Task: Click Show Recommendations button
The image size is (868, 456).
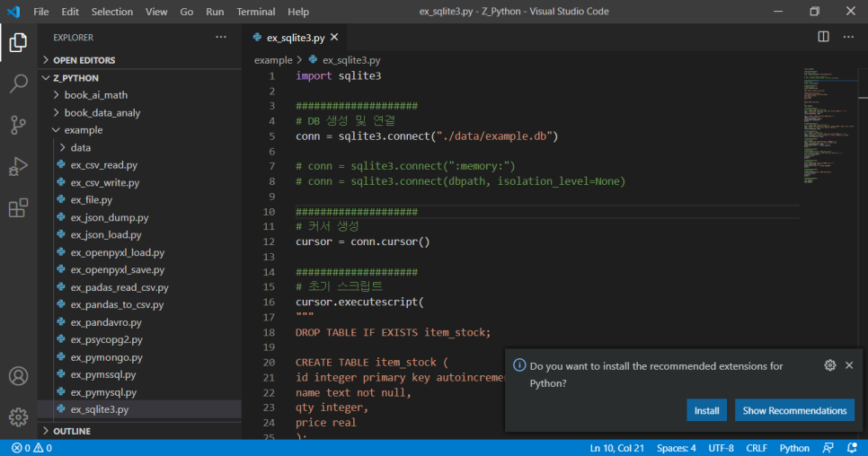Action: (x=794, y=411)
